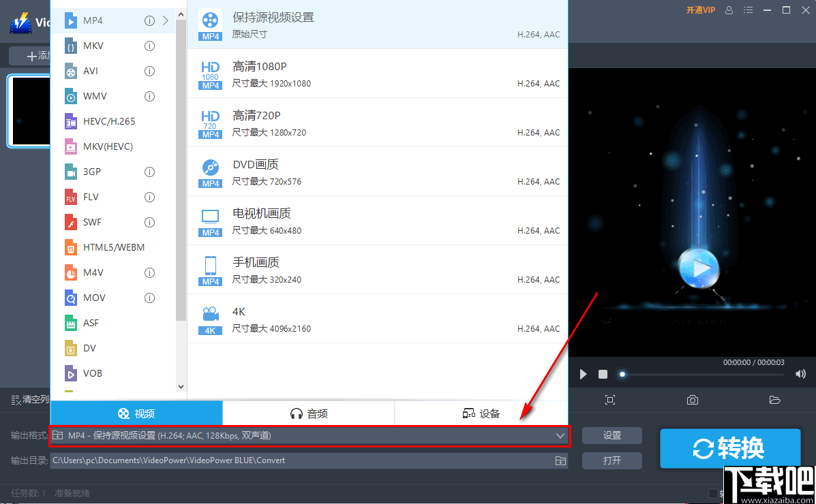Adjust volume via speaker icon

[800, 373]
